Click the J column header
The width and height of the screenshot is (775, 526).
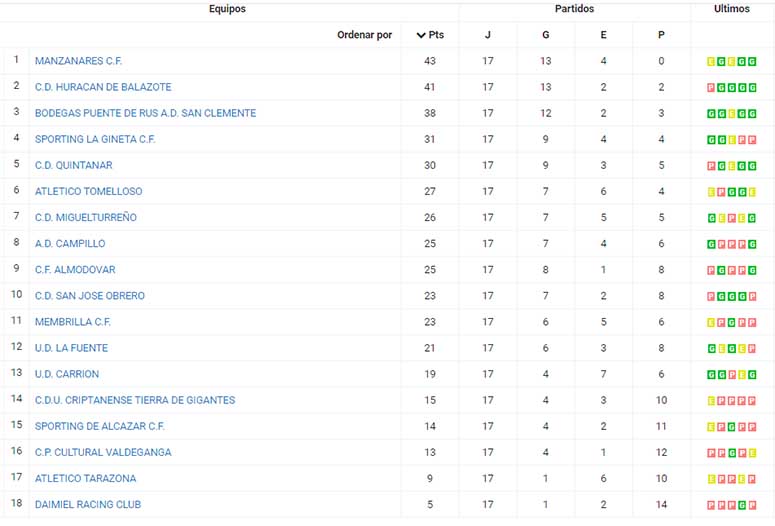[x=488, y=35]
